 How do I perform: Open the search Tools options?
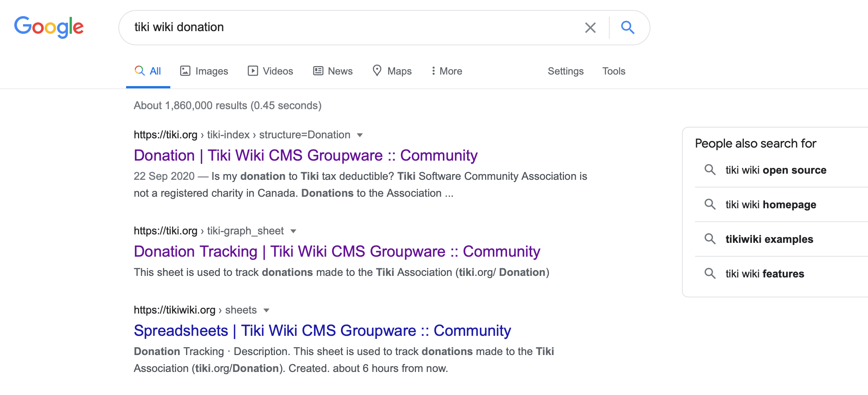point(614,71)
